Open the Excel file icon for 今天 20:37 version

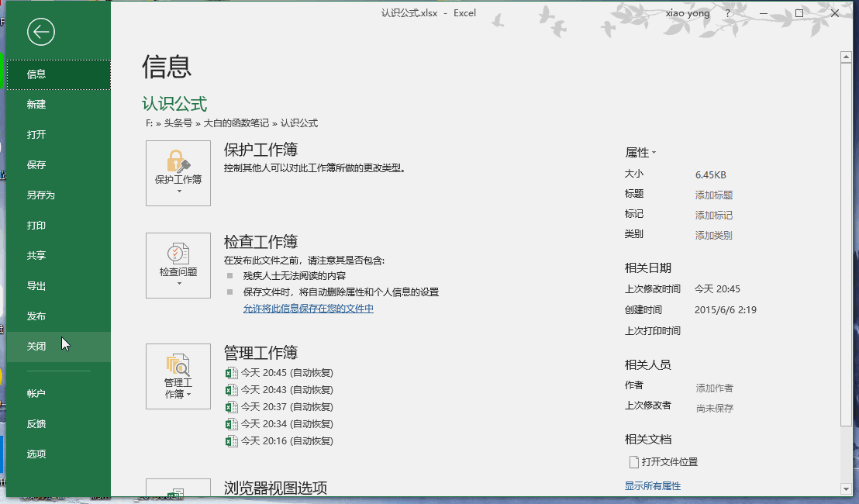231,407
